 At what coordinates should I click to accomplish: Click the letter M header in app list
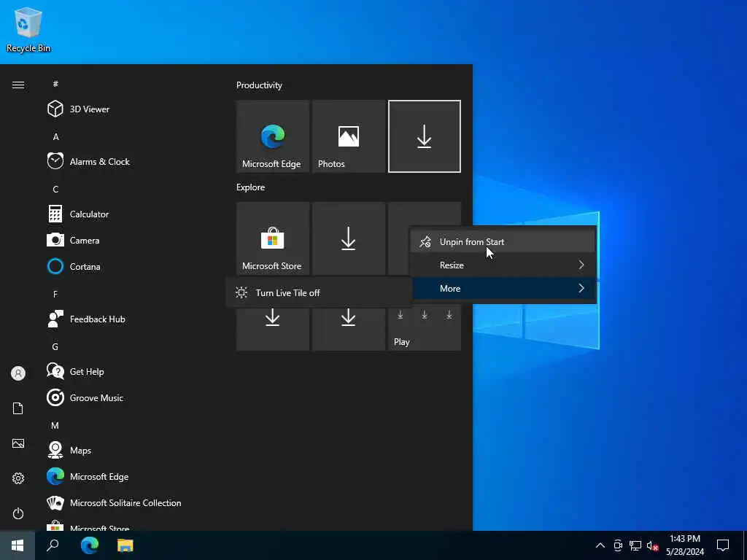coord(55,426)
